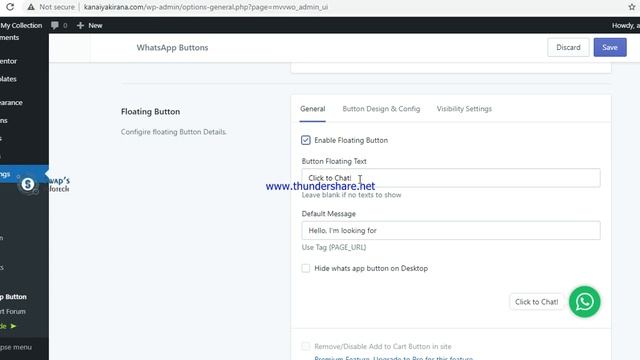Click the Discard button
The width and height of the screenshot is (640, 360).
pyautogui.click(x=568, y=47)
